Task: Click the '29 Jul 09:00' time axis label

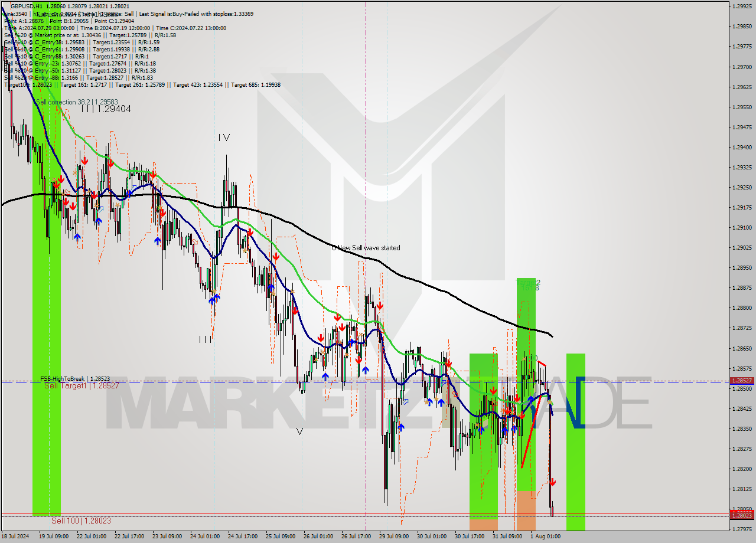Action: pos(394,537)
